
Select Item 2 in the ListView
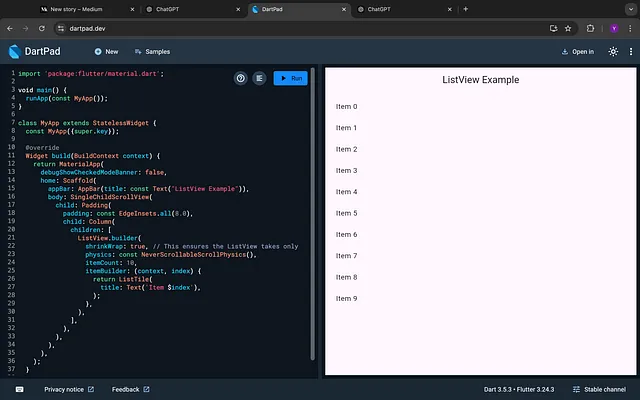[480, 149]
